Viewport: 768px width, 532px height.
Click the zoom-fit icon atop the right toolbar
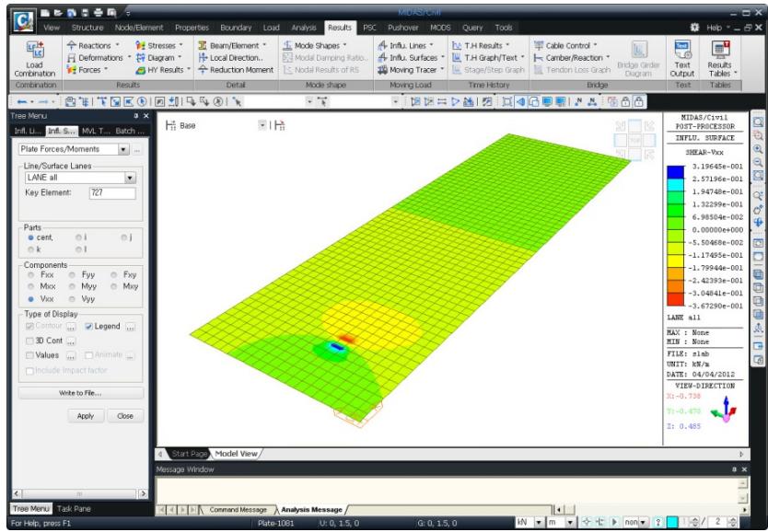click(758, 121)
